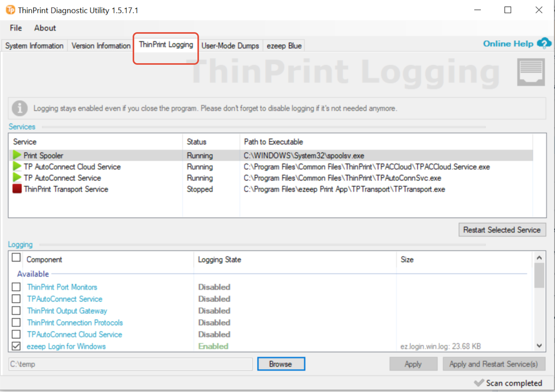The image size is (555, 392).
Task: Check the TPAutoConnect Service logging box
Action: click(x=16, y=299)
